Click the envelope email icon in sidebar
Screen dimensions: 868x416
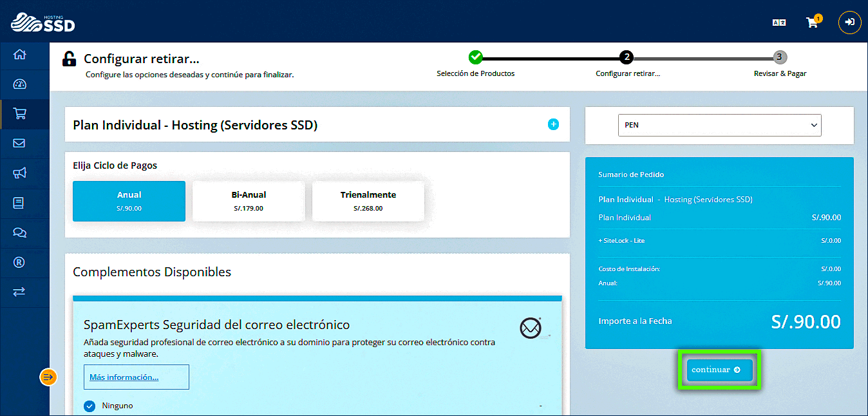(19, 143)
